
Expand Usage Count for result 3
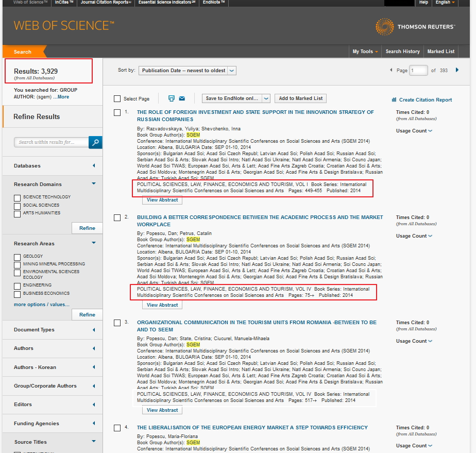click(x=414, y=341)
